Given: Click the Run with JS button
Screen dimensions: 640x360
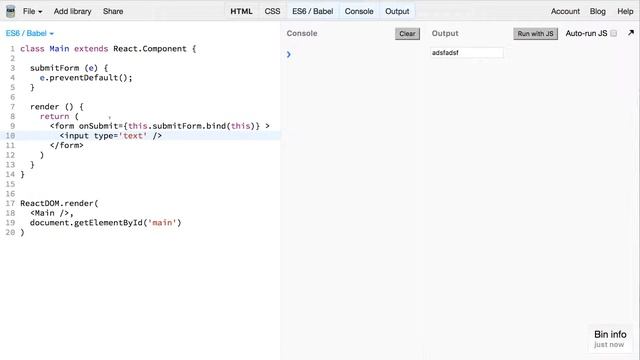Looking at the screenshot, I should 535,33.
